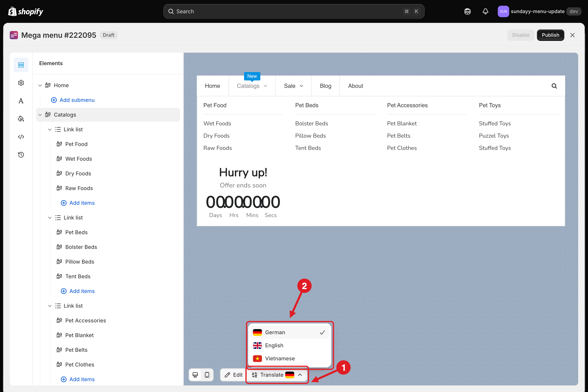The height and width of the screenshot is (392, 588).
Task: Click the Shopify logo
Action: [26, 11]
